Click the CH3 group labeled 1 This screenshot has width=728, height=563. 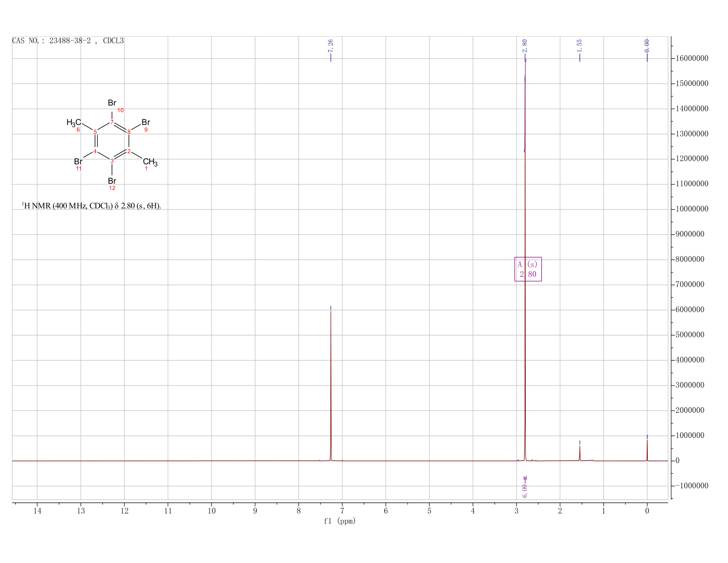point(150,162)
